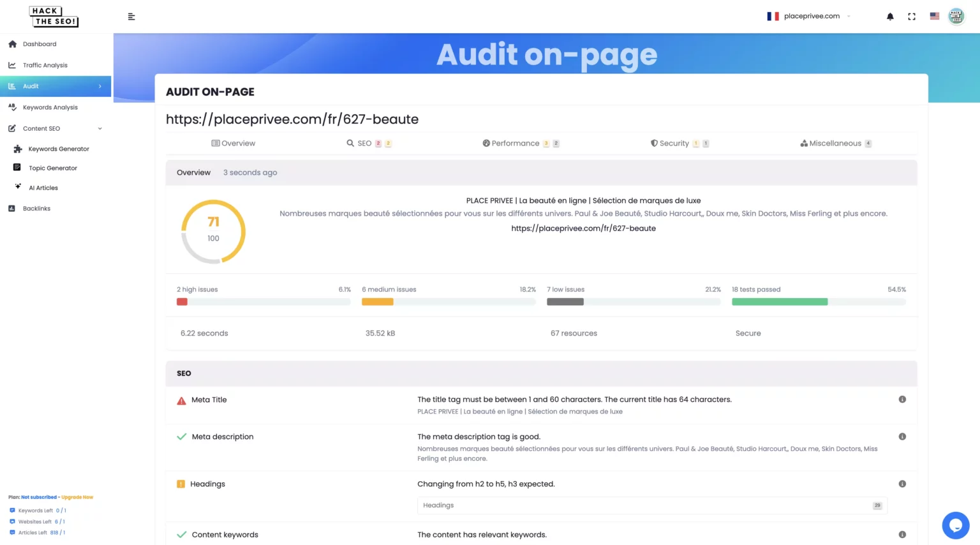The height and width of the screenshot is (545, 980).
Task: Switch language via the US flag icon
Action: 934,16
